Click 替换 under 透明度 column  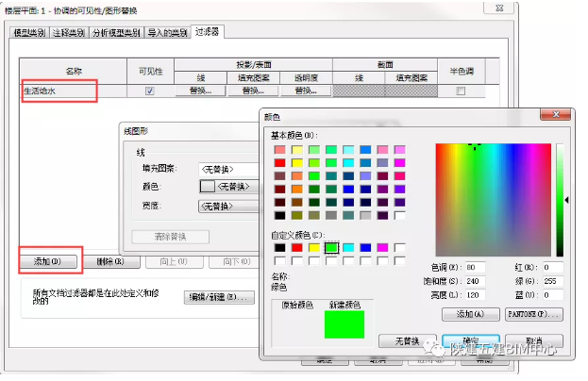coord(306,91)
